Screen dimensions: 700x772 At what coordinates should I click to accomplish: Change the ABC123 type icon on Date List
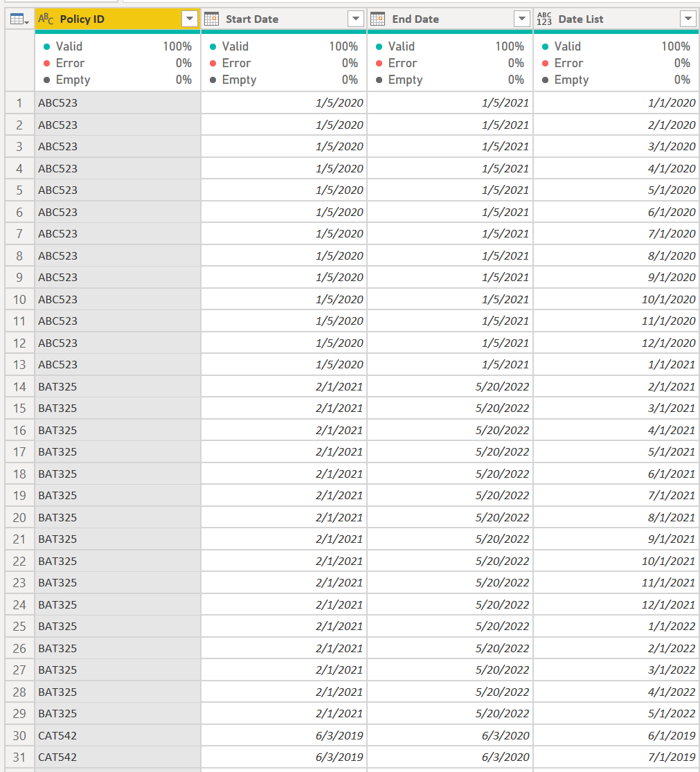coord(544,19)
